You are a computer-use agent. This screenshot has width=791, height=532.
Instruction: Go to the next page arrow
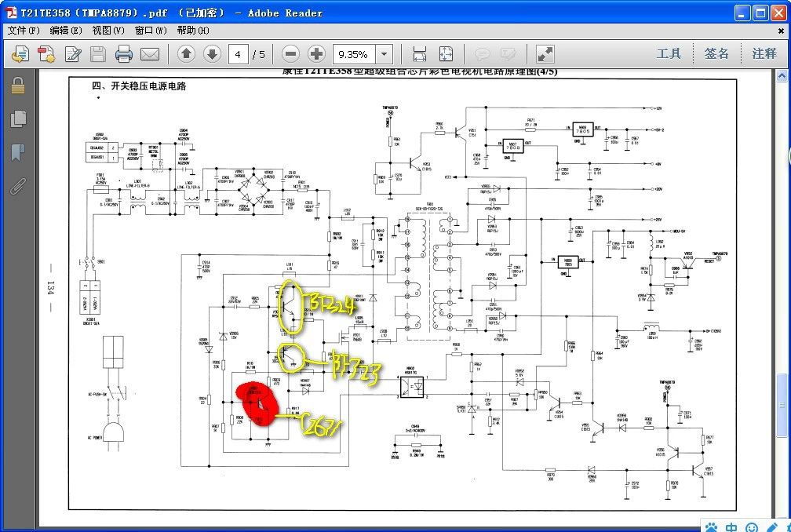[212, 53]
